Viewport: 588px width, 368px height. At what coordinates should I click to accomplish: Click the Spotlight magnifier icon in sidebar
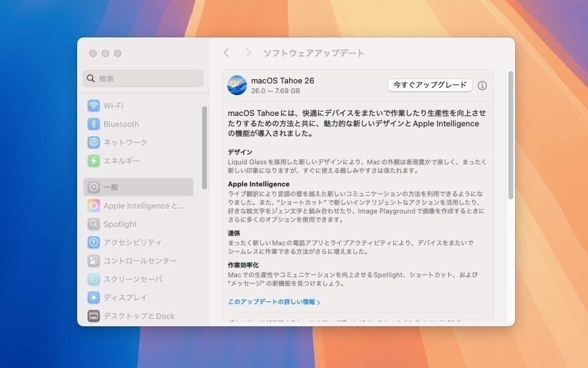(93, 224)
